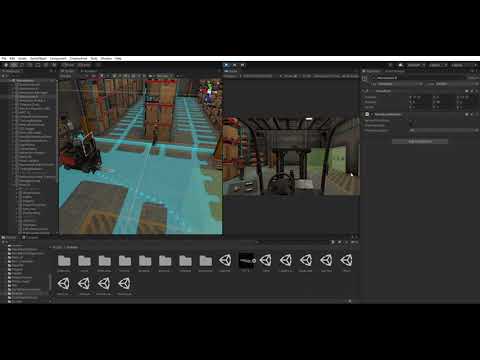Open custom editor tools button
Viewport: 480px width, 360px height.
(x=54, y=65)
